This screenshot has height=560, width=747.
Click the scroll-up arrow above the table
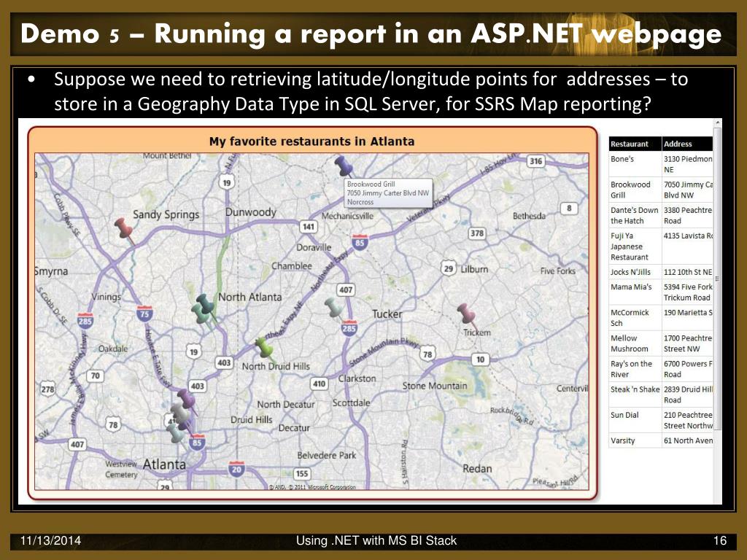718,123
